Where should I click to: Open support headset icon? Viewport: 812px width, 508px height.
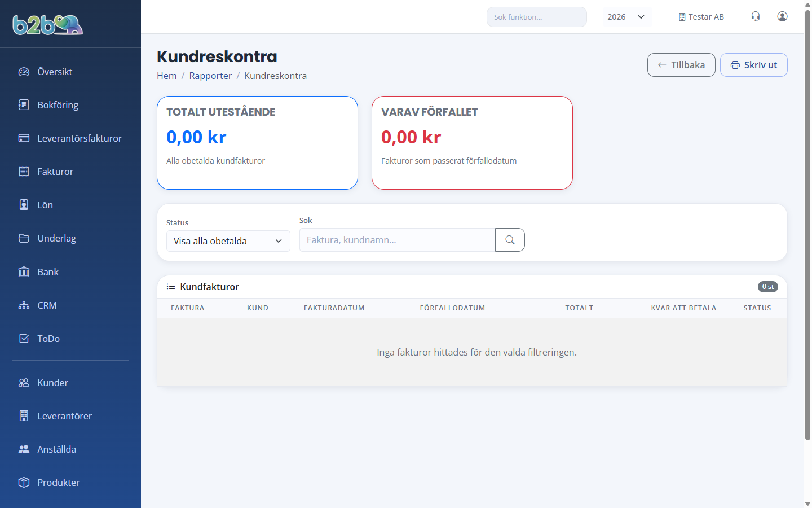pos(756,16)
